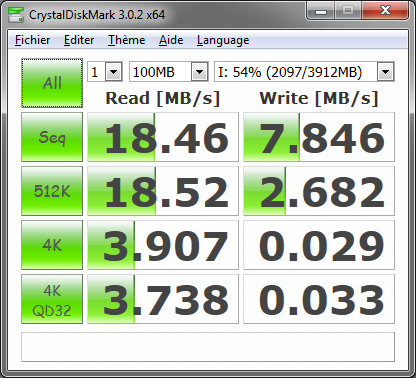Open the Editer menu
Viewport: 416px width, 378px height.
pos(79,40)
